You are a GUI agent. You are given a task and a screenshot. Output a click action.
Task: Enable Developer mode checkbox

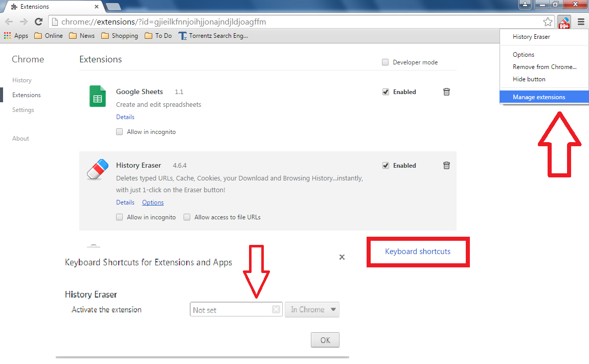pyautogui.click(x=385, y=62)
